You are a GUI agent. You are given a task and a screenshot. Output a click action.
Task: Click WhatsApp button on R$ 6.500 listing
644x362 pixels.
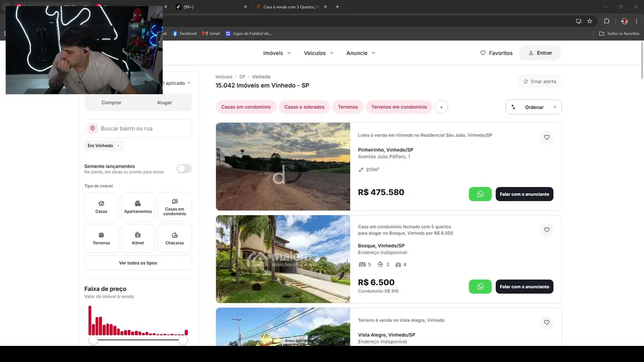(x=480, y=287)
